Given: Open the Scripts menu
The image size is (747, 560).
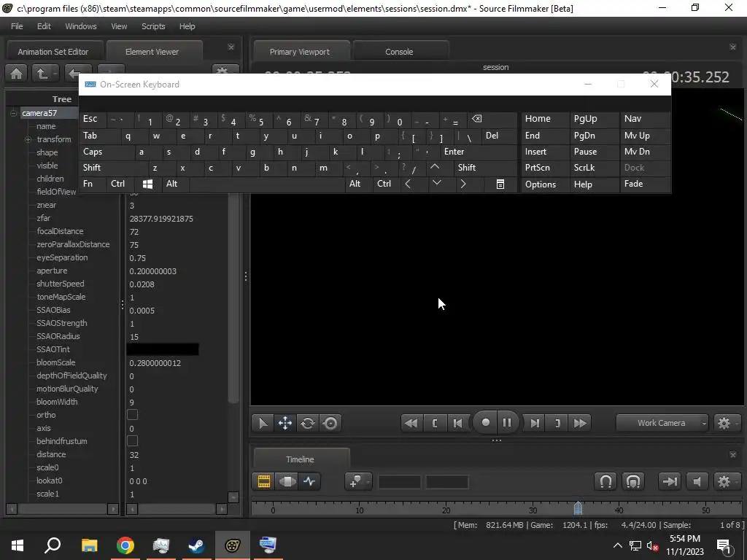Looking at the screenshot, I should pos(153,26).
